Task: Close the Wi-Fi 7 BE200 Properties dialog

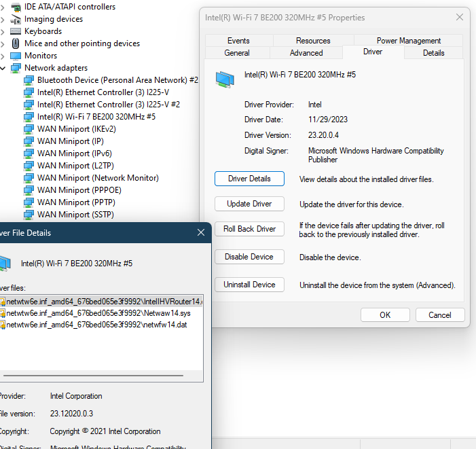Action: pos(460,17)
